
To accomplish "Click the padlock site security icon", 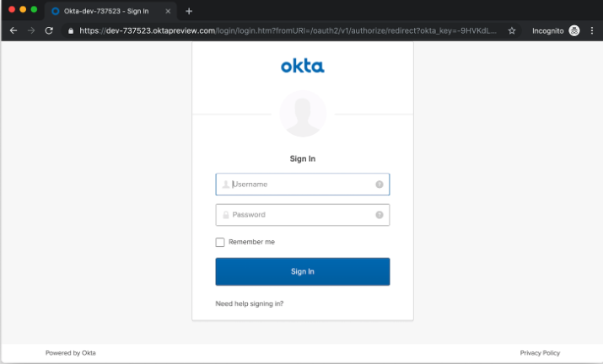I will pyautogui.click(x=70, y=30).
